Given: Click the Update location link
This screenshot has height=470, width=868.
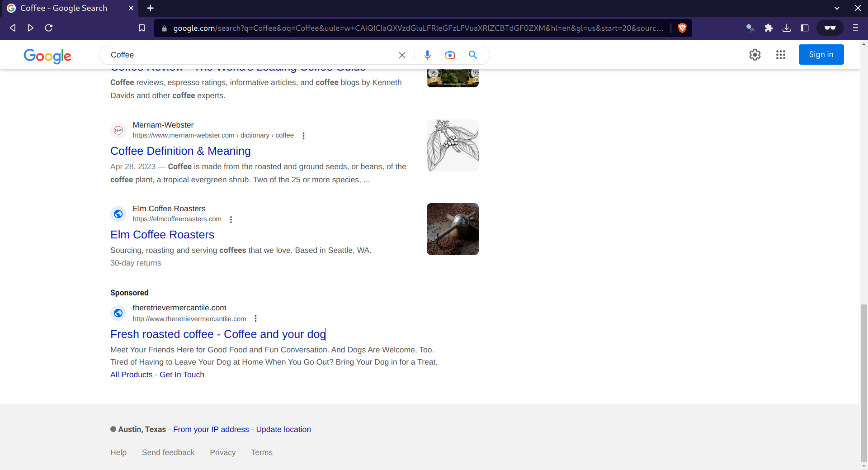Looking at the screenshot, I should pos(283,429).
